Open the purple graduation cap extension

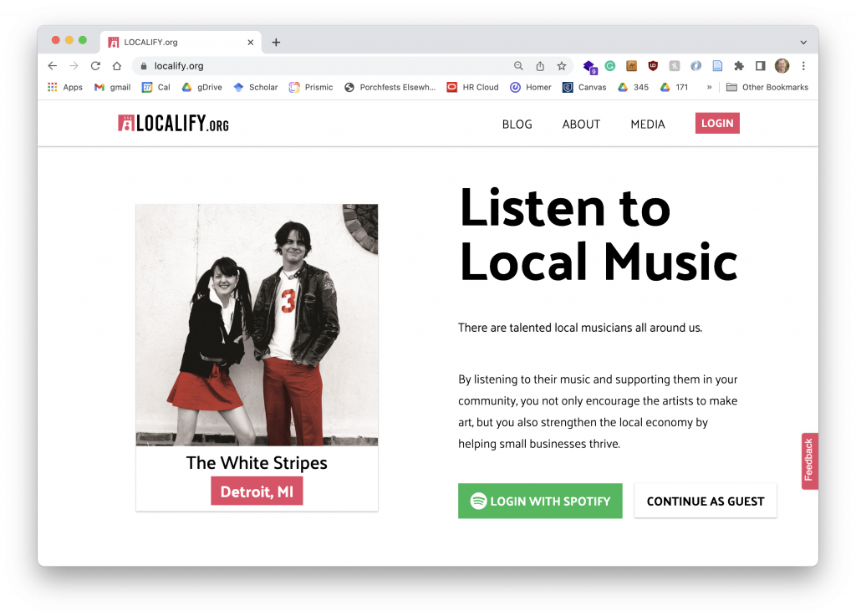[x=589, y=67]
